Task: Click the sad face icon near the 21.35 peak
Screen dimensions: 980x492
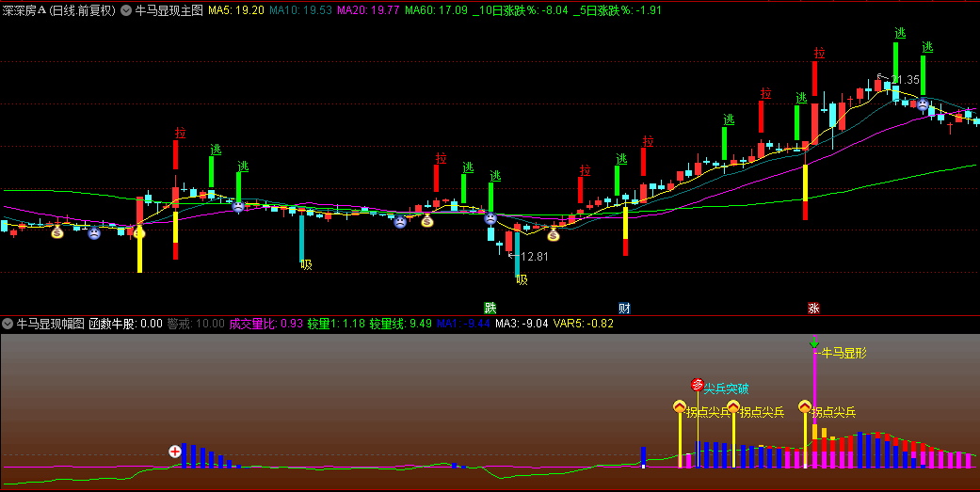Action: point(923,105)
